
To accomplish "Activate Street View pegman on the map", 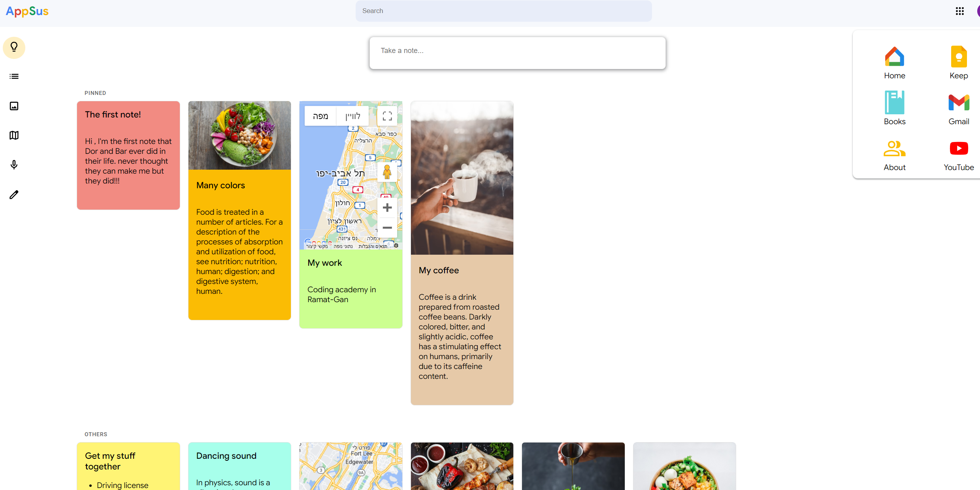I will (387, 172).
